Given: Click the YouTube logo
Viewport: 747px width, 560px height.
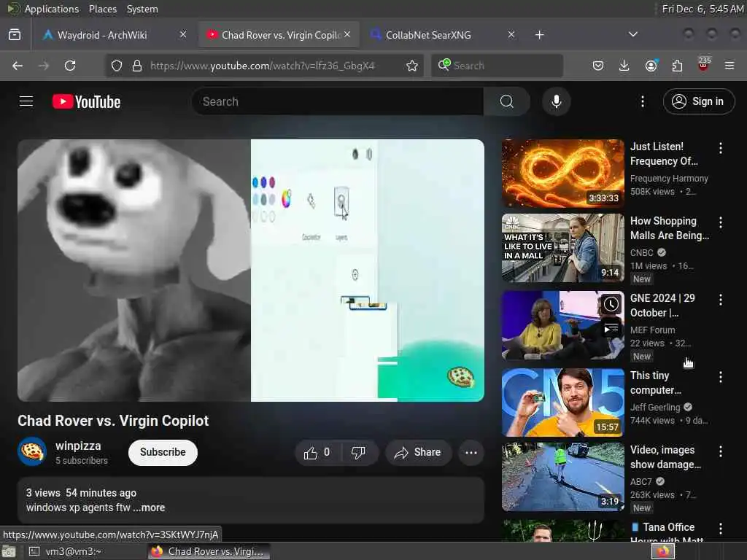Looking at the screenshot, I should (x=86, y=101).
